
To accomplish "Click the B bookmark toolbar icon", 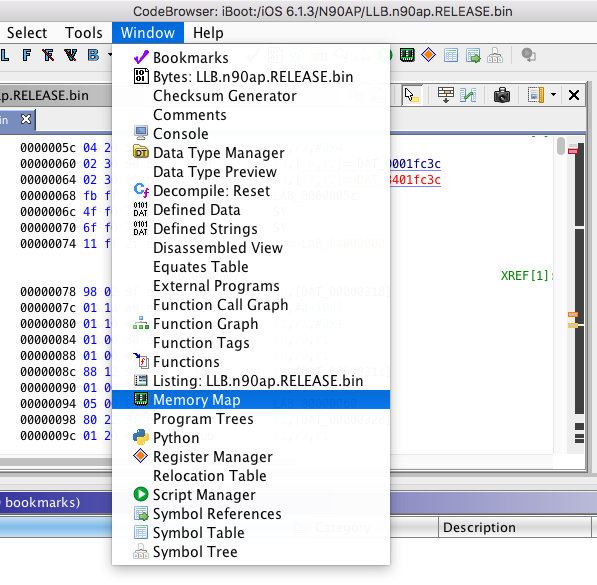I will point(93,56).
